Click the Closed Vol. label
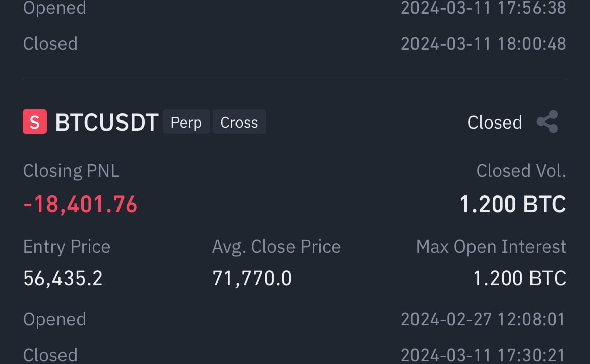Viewport: 590px width, 364px height. pyautogui.click(x=521, y=171)
